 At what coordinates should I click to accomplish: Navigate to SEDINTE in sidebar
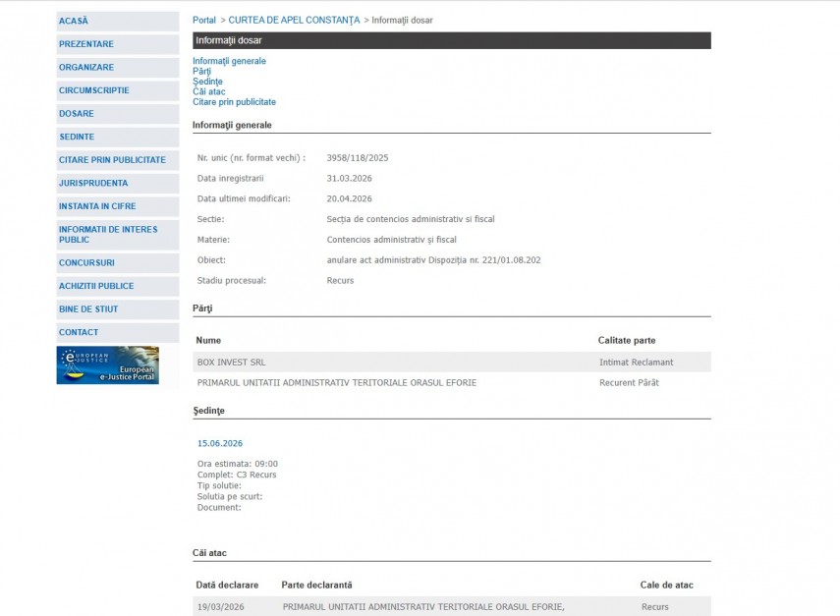point(77,137)
